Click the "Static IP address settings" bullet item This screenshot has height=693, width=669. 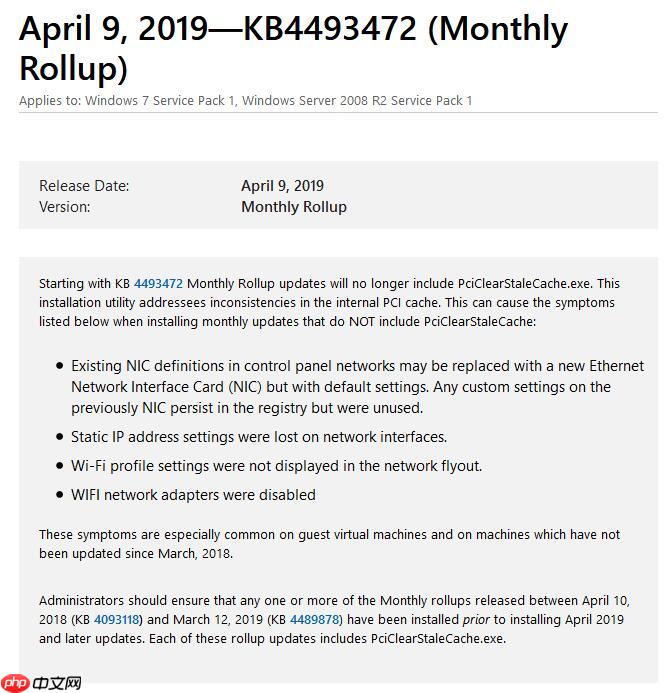(x=258, y=436)
